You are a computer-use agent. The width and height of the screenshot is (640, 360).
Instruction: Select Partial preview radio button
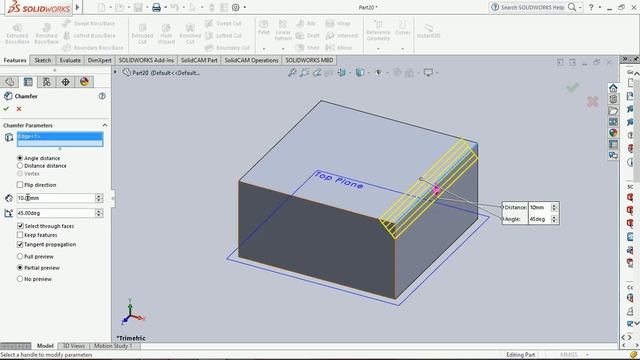click(x=20, y=268)
